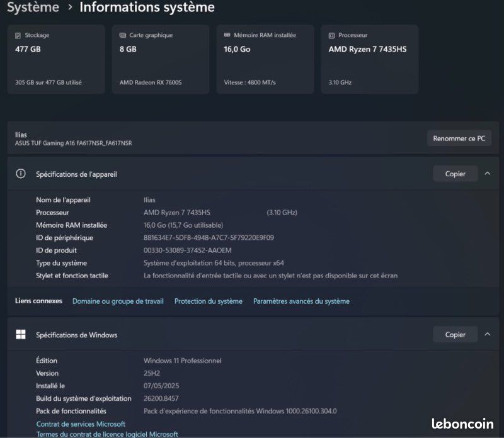
Task: Collapse the Spécifications de l'appareil section chevron
Action: tap(488, 174)
